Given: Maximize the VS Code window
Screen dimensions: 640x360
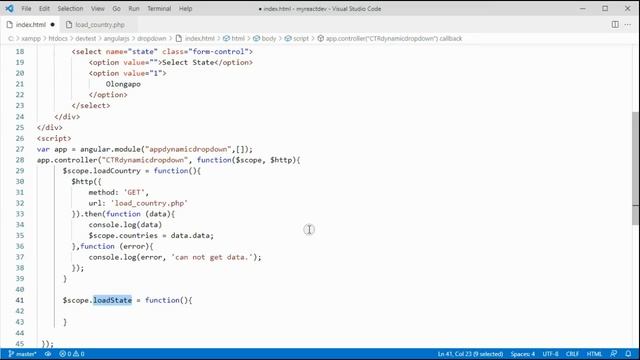Looking at the screenshot, I should (605, 9).
